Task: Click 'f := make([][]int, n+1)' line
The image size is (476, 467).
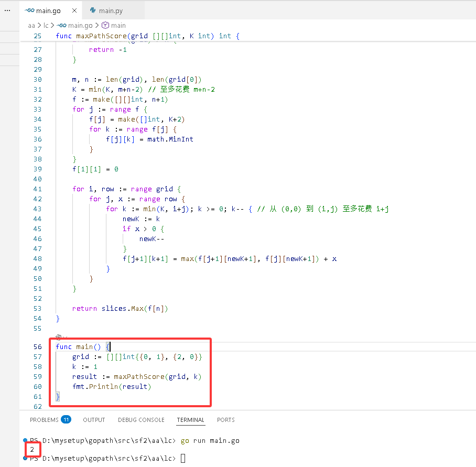Action: click(x=120, y=100)
